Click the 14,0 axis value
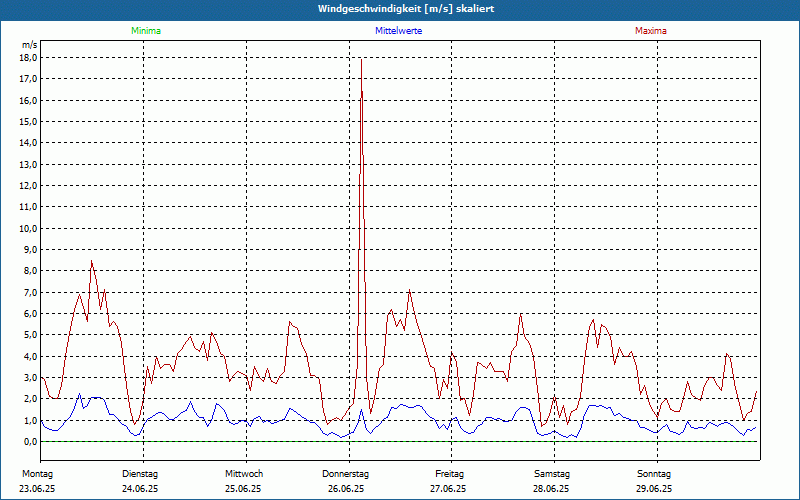The image size is (800, 500). pos(29,143)
